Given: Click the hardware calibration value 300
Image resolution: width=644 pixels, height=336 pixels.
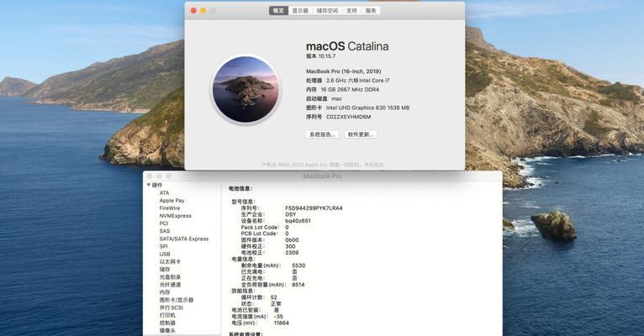Looking at the screenshot, I should pos(290,247).
